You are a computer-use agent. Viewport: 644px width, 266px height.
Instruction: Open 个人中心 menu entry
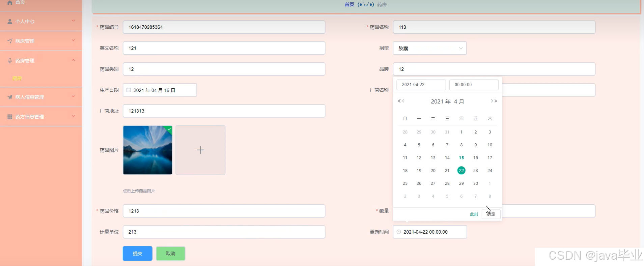(41, 21)
